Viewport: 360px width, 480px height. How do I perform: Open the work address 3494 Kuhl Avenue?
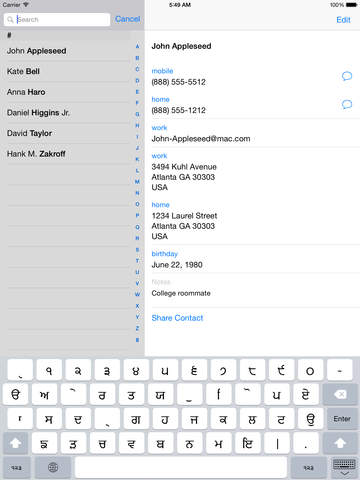(184, 177)
